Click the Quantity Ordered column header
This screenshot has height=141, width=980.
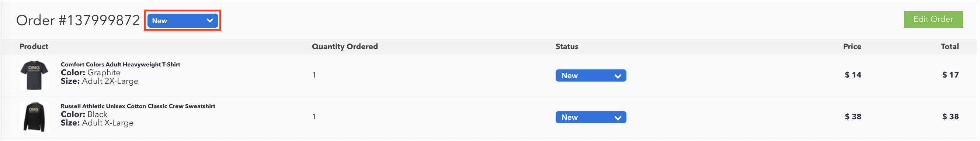pyautogui.click(x=345, y=47)
